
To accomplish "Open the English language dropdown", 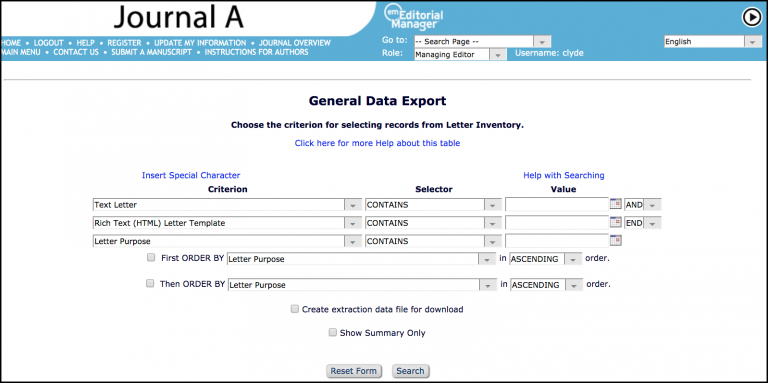I will point(713,42).
